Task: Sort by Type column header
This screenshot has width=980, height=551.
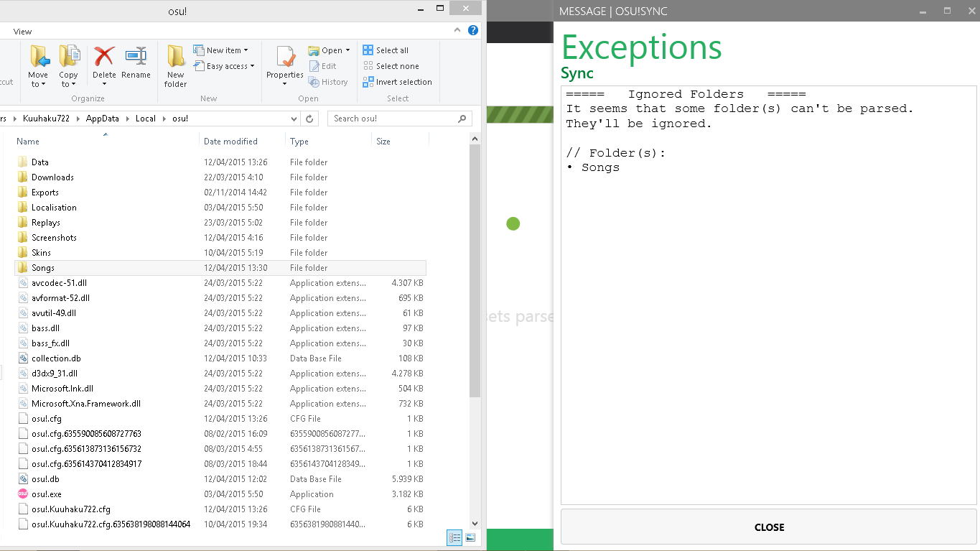Action: (328, 142)
